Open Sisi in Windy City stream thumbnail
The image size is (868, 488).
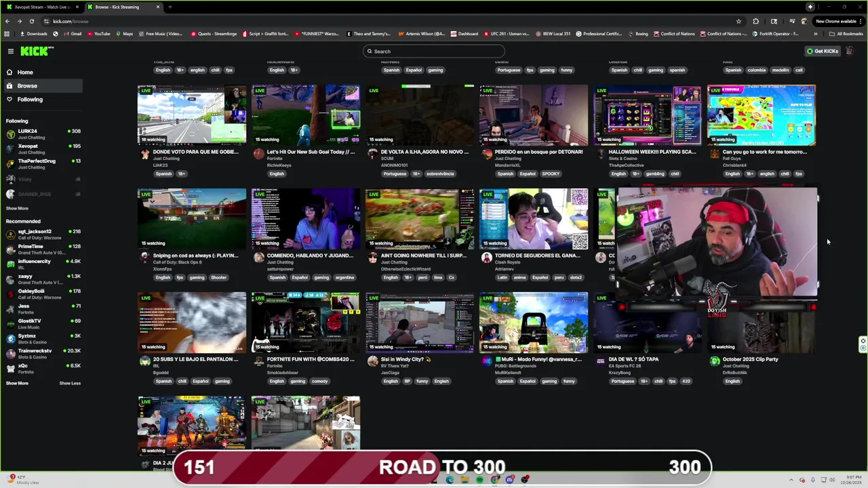(420, 322)
